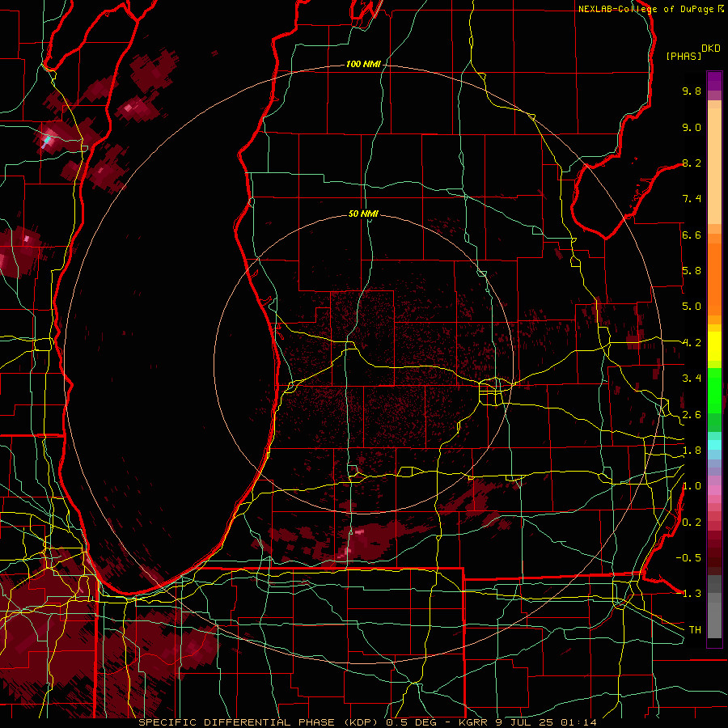Select the 2.6 value on the scale
Screen dimensions: 728x728
(692, 415)
